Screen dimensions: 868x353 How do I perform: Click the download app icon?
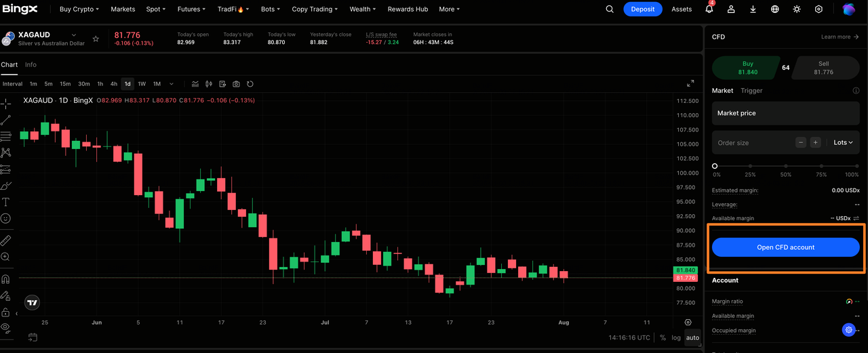tap(753, 9)
